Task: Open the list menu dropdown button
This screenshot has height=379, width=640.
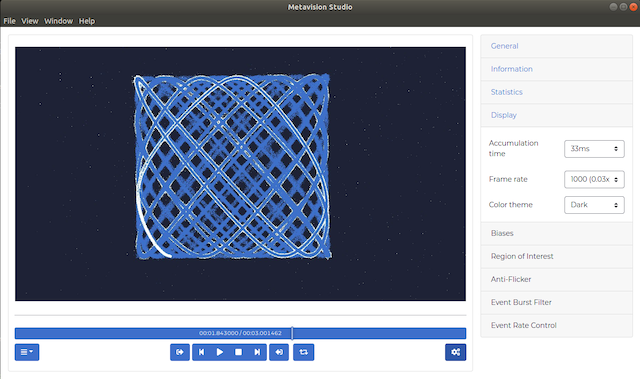Action: [27, 352]
